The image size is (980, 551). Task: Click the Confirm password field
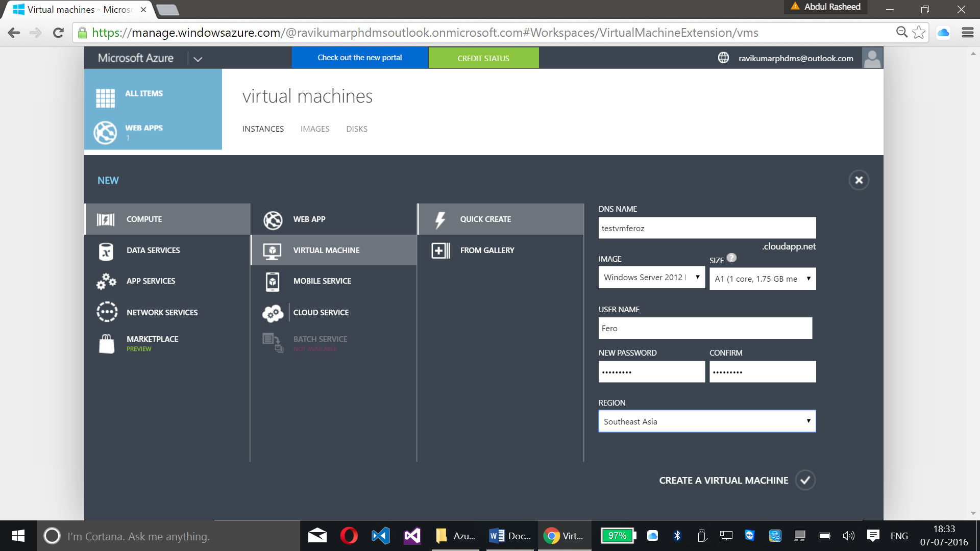click(x=763, y=371)
